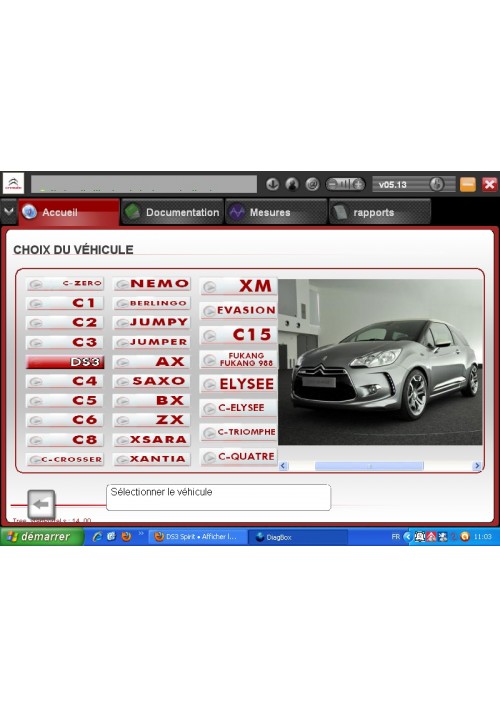Click the 11:03 clock in the taskbar

click(483, 537)
